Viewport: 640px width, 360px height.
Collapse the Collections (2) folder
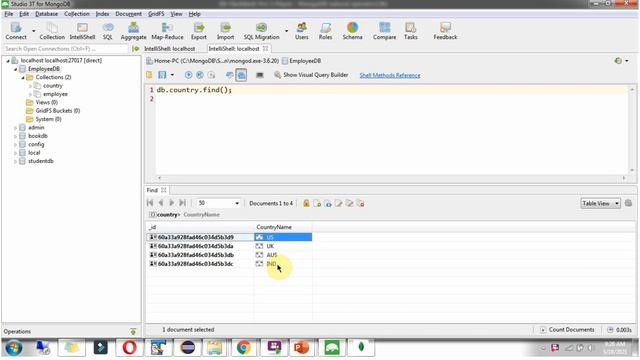[x=23, y=77]
